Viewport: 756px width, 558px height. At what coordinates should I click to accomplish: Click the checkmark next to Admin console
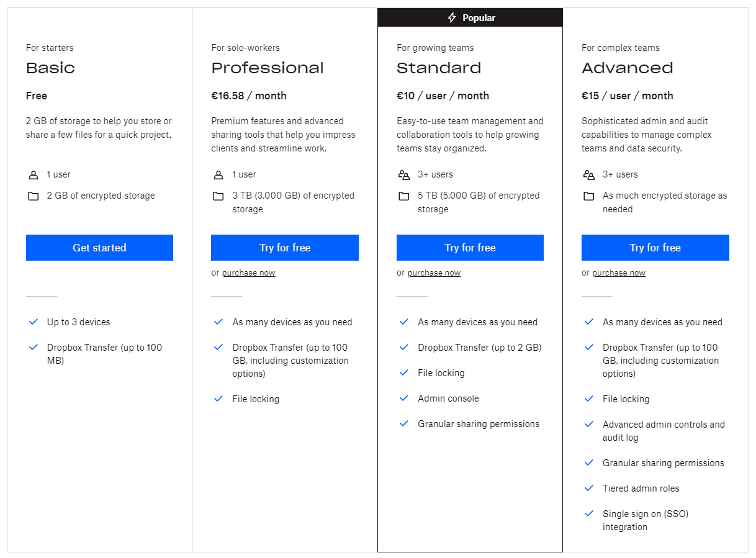(404, 398)
